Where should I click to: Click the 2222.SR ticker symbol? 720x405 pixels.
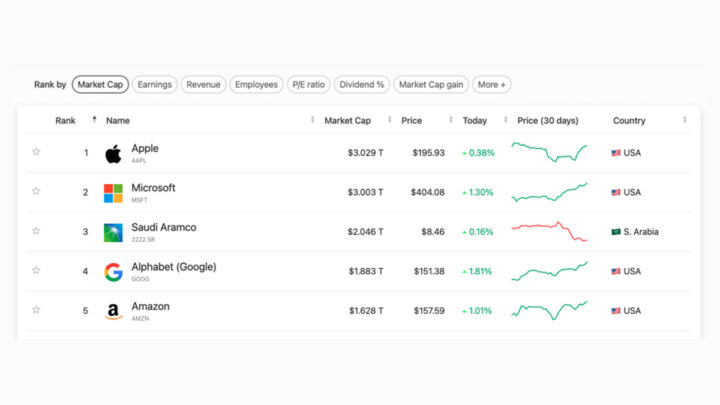tap(143, 240)
